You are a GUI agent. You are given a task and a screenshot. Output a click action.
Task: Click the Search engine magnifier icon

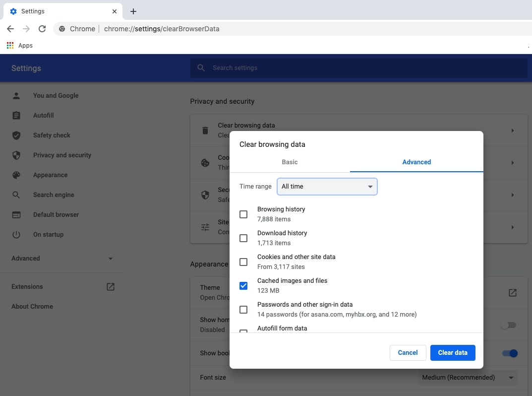point(16,195)
